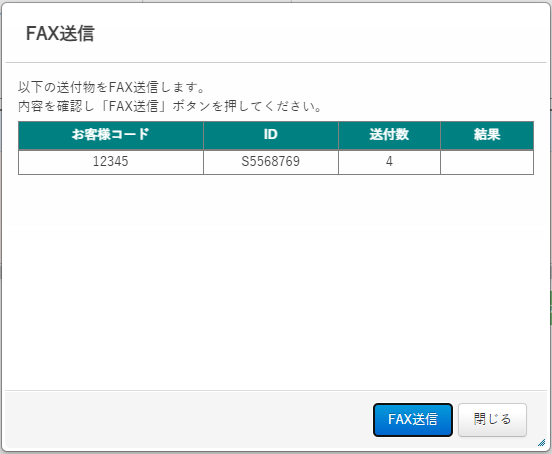This screenshot has height=454, width=552.
Task: Click the resize grip icon in dialog corner
Action: point(542,443)
